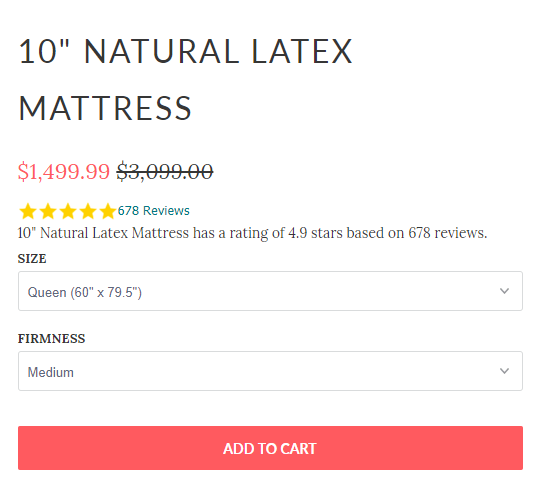The width and height of the screenshot is (541, 496).
Task: Click the chevron arrow in Firmness box
Action: coord(504,371)
